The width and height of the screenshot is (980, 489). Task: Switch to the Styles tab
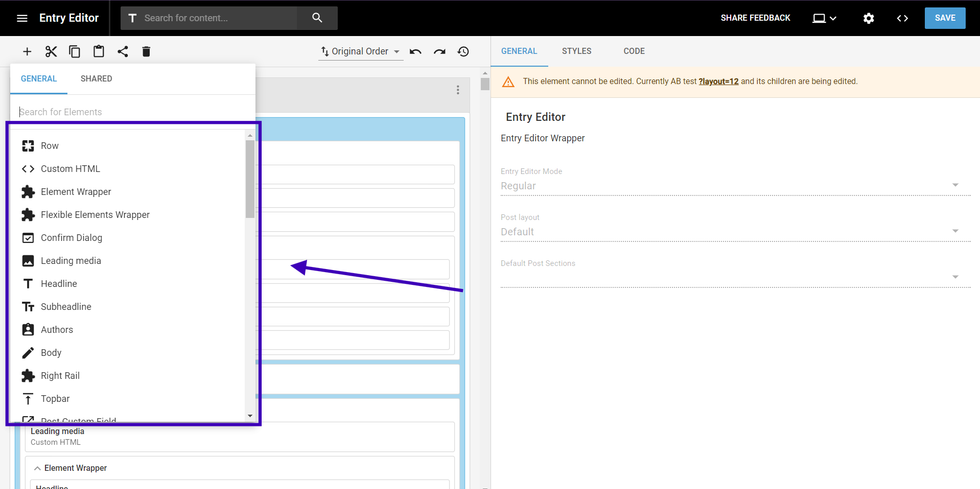pos(576,51)
